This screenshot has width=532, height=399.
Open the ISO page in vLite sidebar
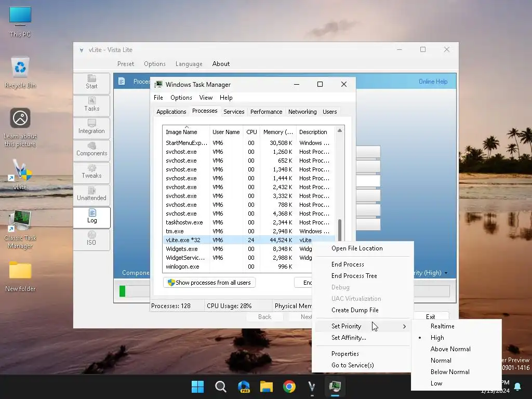pyautogui.click(x=91, y=240)
